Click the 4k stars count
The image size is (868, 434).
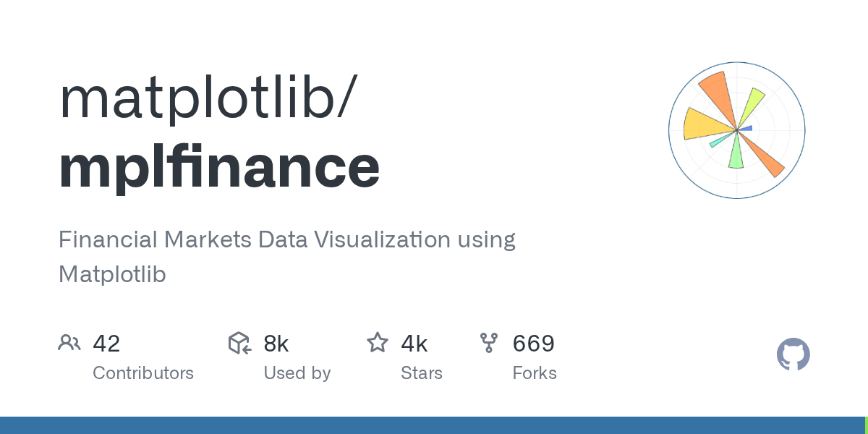[414, 344]
